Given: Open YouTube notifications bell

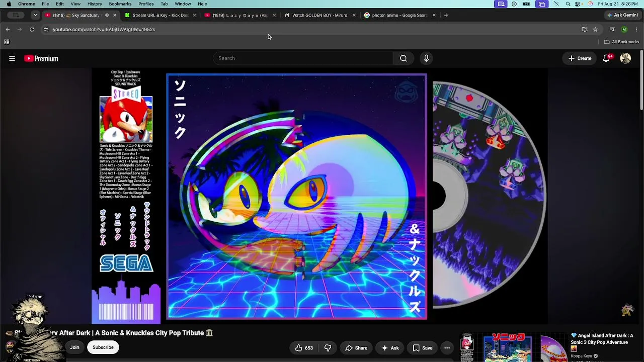Looking at the screenshot, I should (x=607, y=58).
